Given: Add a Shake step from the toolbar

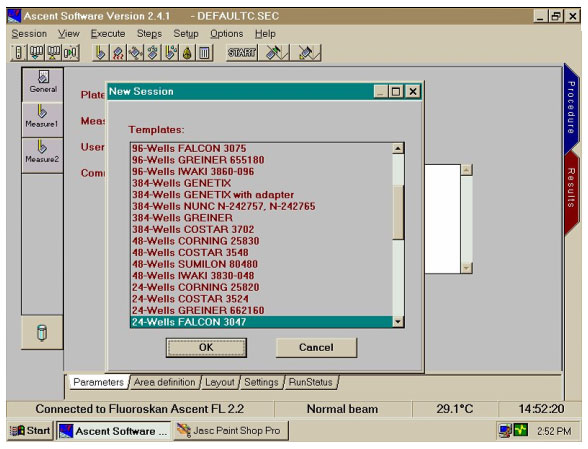Looking at the screenshot, I should (135, 53).
